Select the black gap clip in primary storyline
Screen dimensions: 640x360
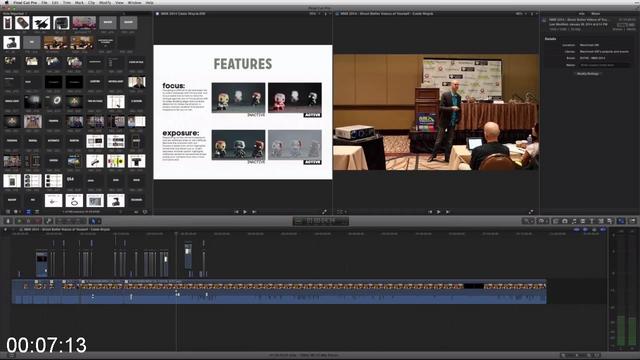pyautogui.click(x=473, y=287)
